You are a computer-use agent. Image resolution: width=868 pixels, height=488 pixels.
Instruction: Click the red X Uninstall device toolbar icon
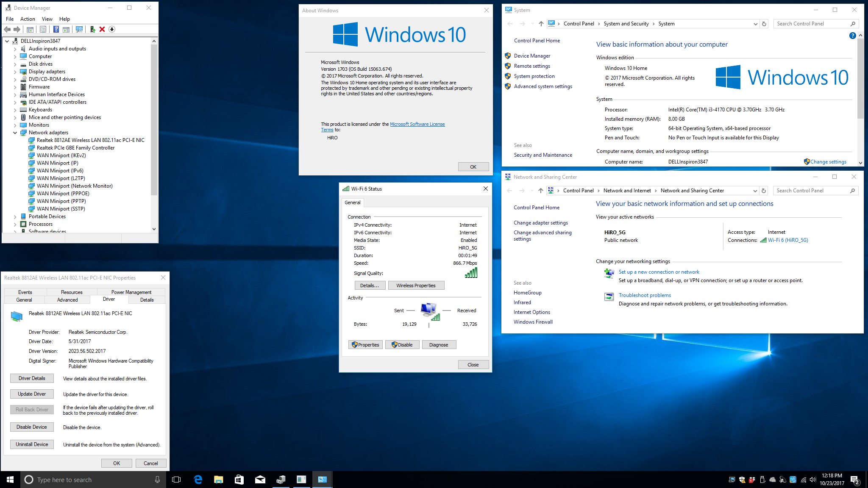point(102,29)
